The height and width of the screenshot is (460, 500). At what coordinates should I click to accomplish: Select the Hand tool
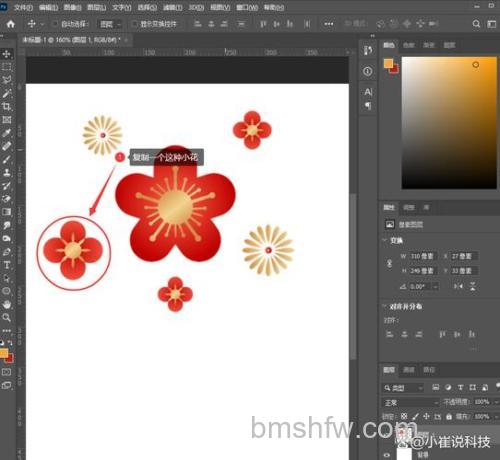(x=6, y=304)
